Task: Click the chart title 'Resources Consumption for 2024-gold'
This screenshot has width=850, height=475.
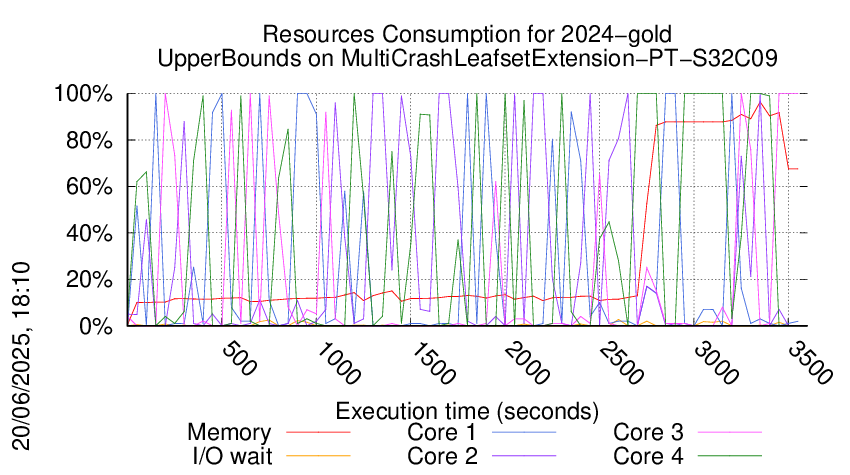Action: click(467, 34)
